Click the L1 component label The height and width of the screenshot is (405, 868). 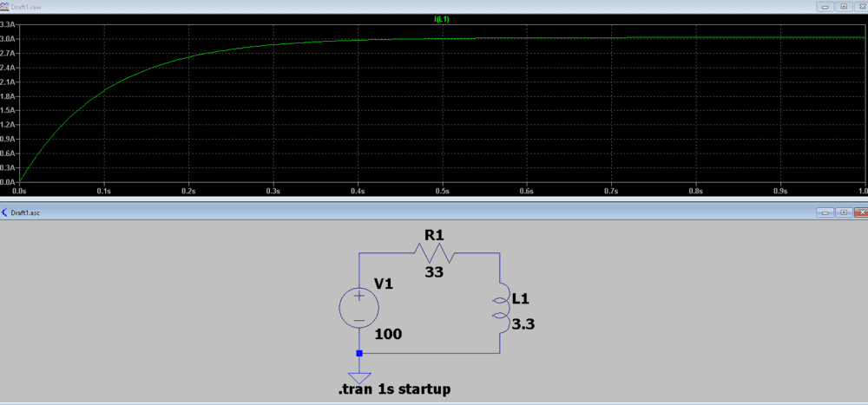point(521,299)
